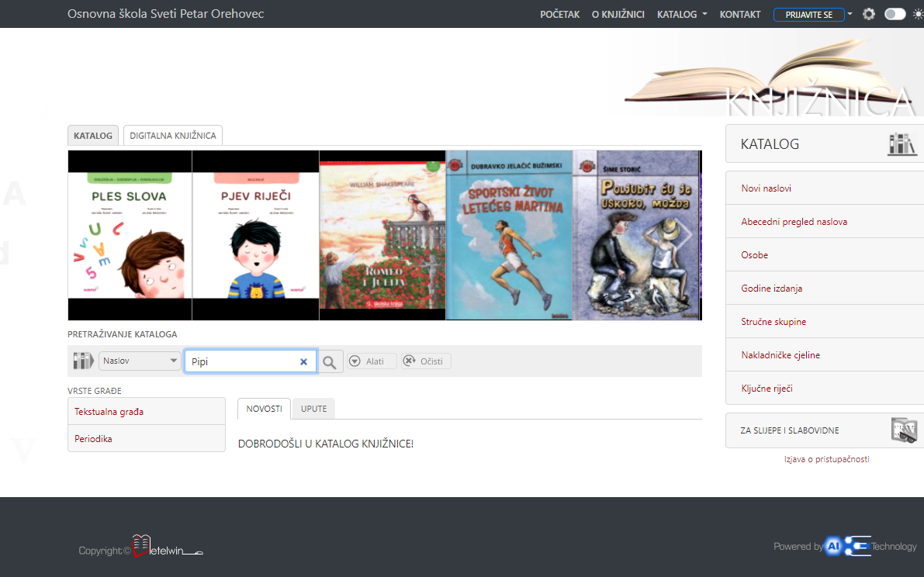
Task: Click the KATALOG sidebar heading
Action: pos(770,143)
